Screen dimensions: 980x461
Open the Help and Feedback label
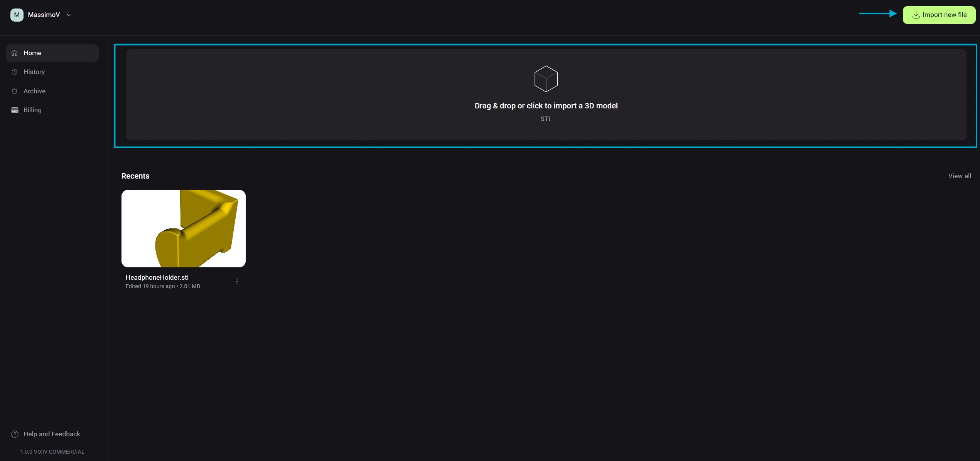click(52, 434)
